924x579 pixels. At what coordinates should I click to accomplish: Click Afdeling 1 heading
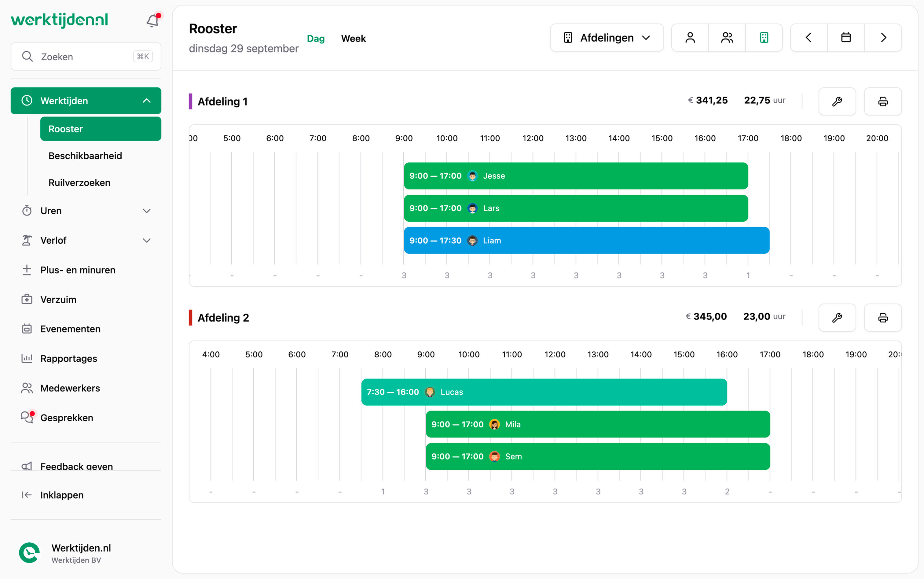(x=222, y=101)
